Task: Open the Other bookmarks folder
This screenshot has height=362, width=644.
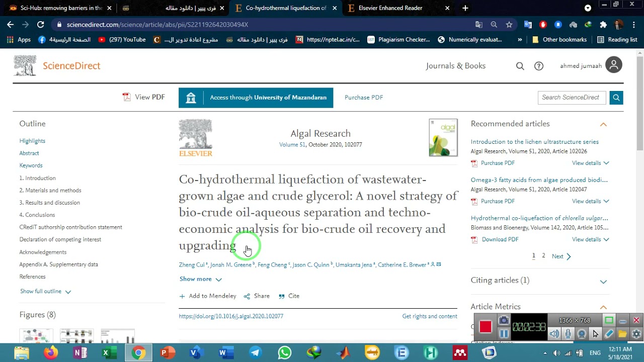Action: coord(559,40)
